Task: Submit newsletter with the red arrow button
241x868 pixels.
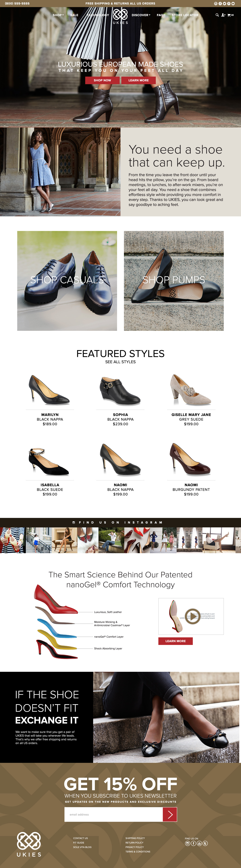Action: pos(170,814)
